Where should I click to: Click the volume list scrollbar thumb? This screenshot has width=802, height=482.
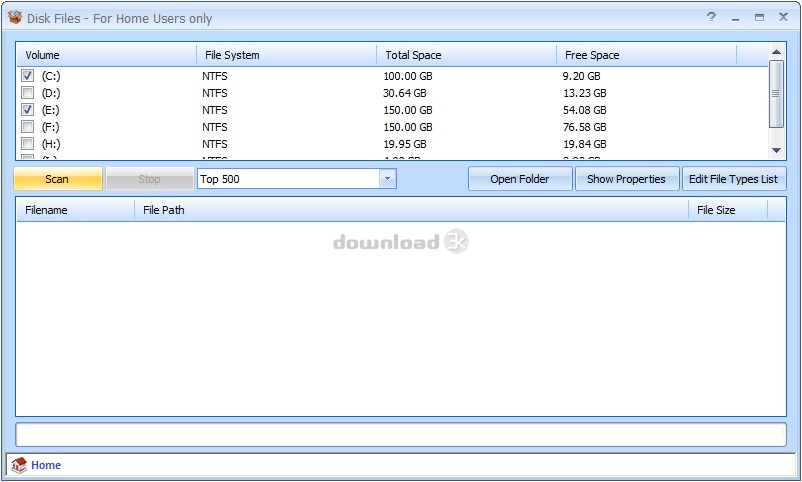click(776, 94)
